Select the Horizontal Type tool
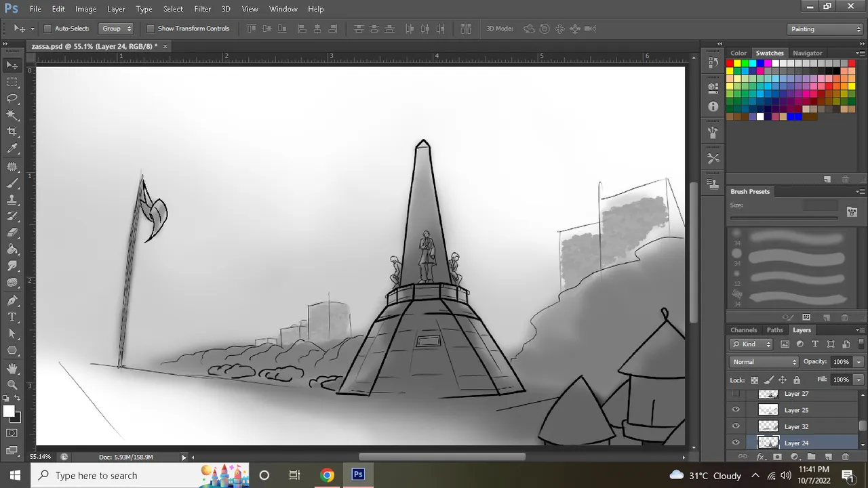The height and width of the screenshot is (488, 868). pos(12,317)
